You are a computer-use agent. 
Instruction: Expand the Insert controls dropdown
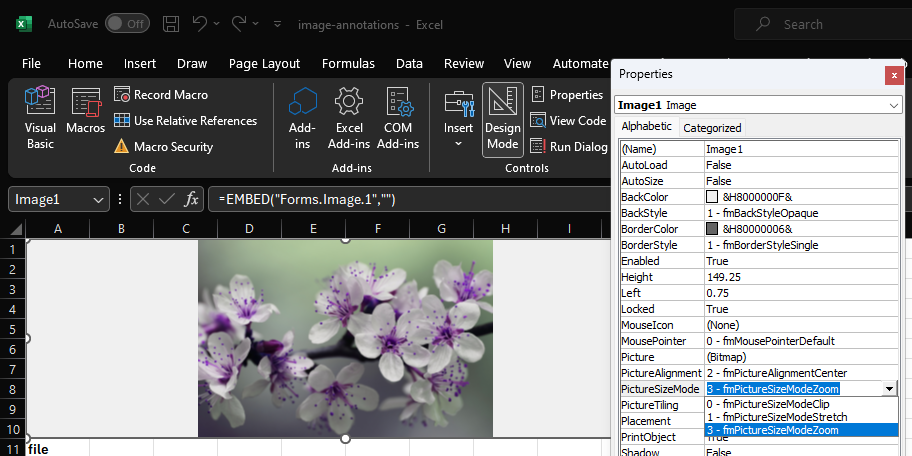pos(459,144)
